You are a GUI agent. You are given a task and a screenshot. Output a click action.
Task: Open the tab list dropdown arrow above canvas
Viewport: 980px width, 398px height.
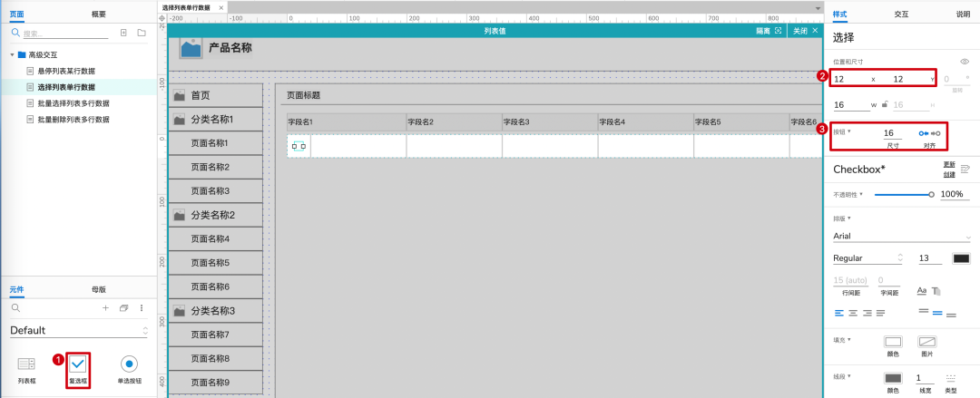(x=818, y=8)
